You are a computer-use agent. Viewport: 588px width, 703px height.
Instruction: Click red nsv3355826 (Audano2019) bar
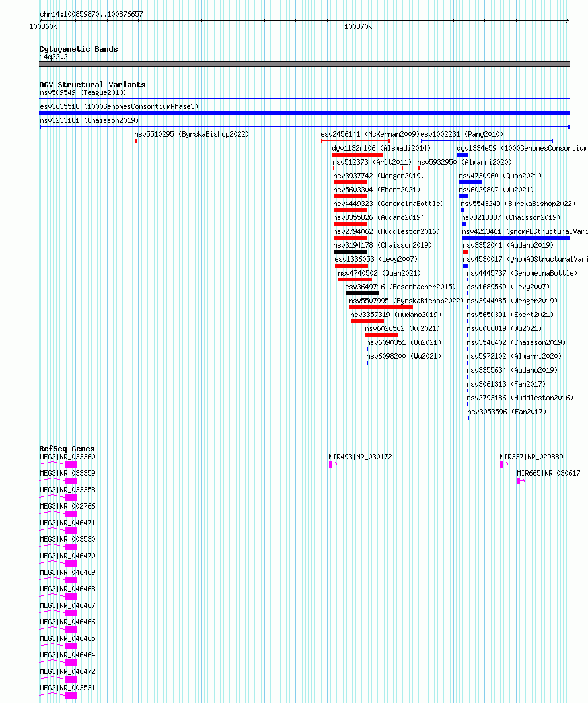click(350, 224)
